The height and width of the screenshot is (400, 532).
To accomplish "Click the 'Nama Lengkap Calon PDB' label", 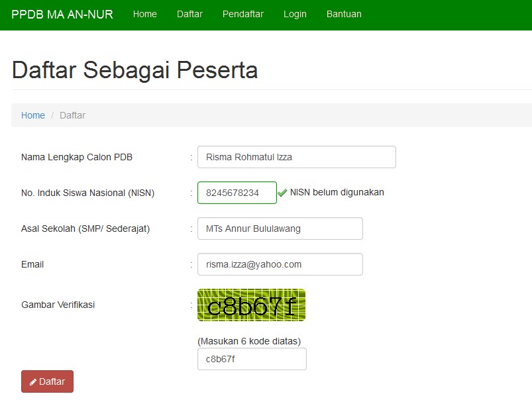I will point(77,157).
